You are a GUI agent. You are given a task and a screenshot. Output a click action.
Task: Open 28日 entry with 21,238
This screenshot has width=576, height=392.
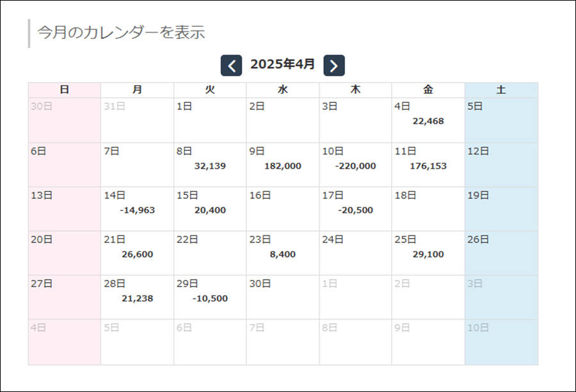tap(137, 297)
